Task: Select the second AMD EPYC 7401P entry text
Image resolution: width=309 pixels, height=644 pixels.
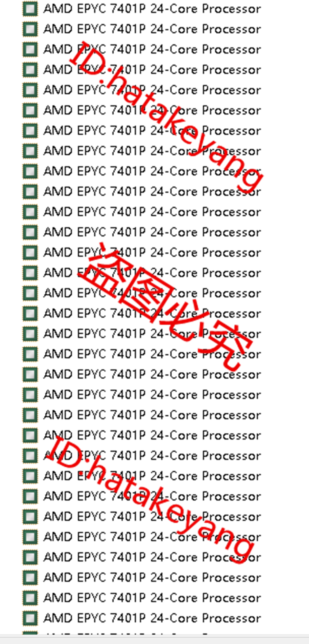Action: tap(152, 29)
